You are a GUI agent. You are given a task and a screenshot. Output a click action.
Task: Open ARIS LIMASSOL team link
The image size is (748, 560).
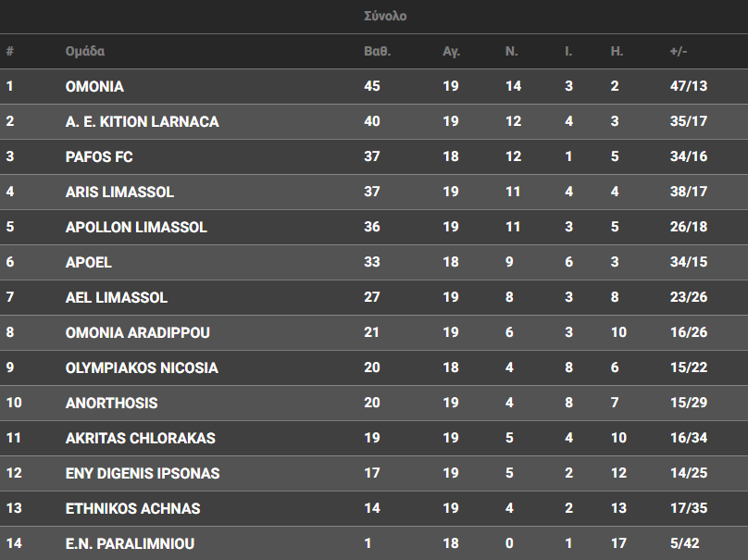[x=119, y=192]
